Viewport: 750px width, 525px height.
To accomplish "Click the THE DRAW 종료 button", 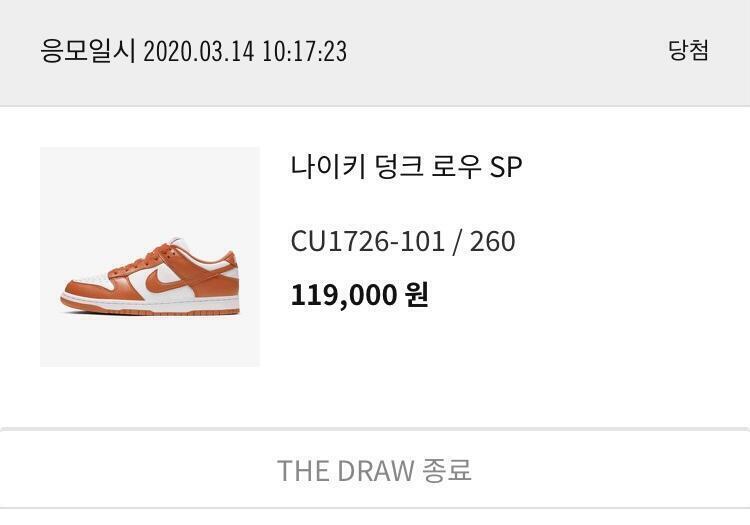I will [x=375, y=470].
